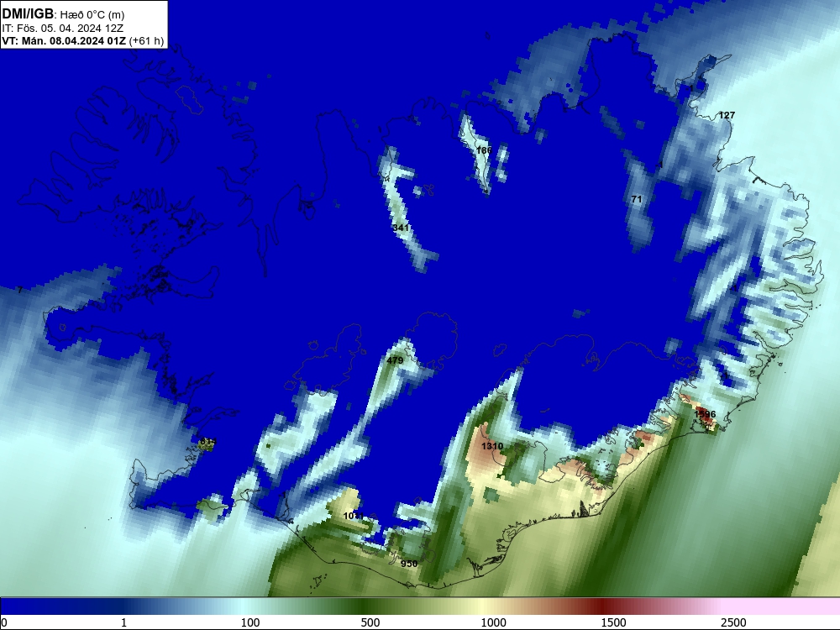Click the '(+61 h)' forecast offset text
Viewport: 840px width, 630px height.
pos(146,41)
